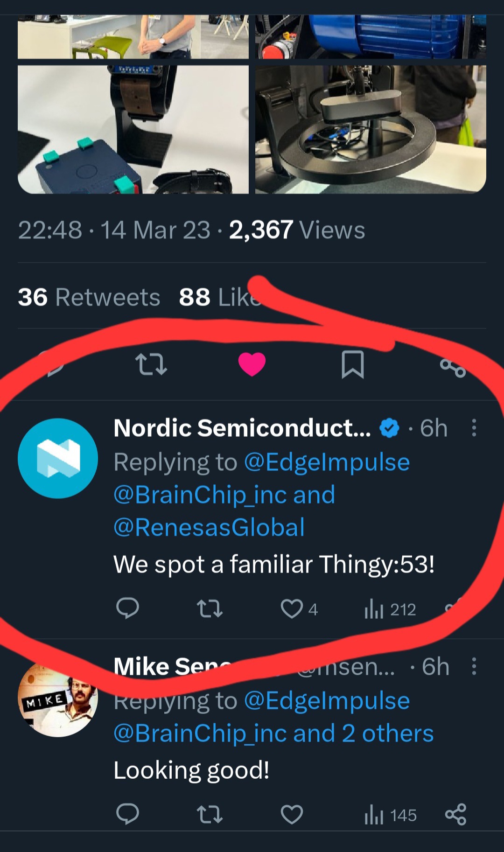View analytics for Mike's reply (145)
504x852 pixels.
(x=390, y=816)
